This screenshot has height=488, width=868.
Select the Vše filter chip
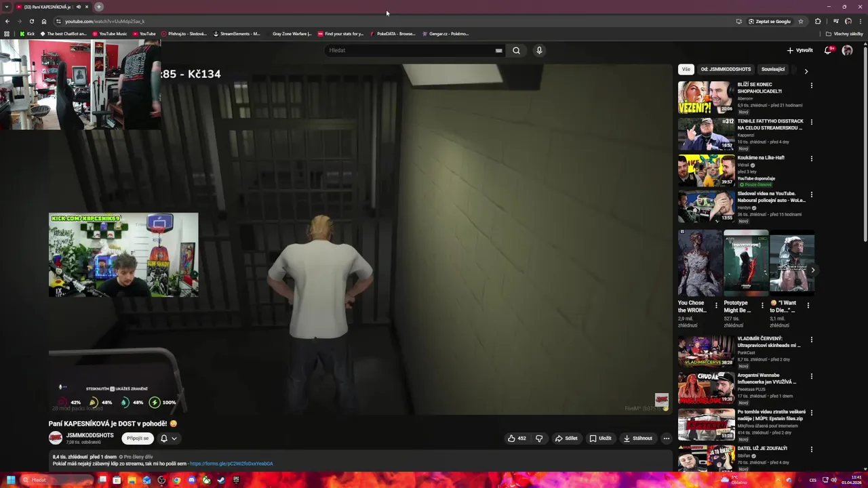pos(686,69)
